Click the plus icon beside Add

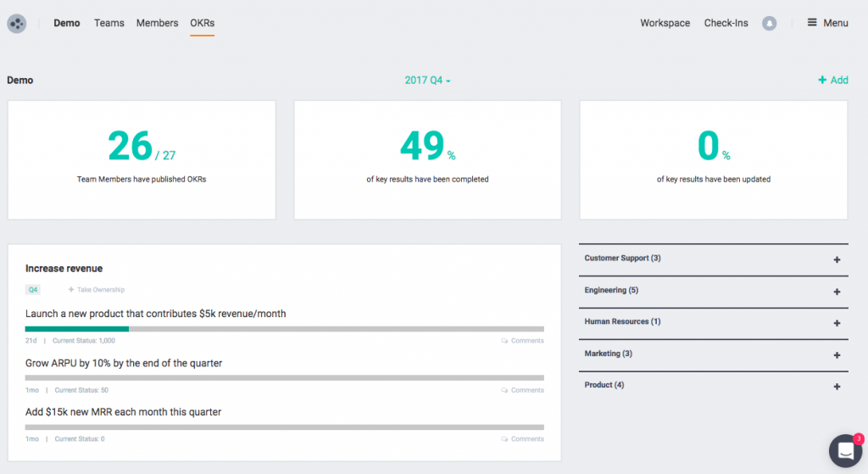point(822,81)
